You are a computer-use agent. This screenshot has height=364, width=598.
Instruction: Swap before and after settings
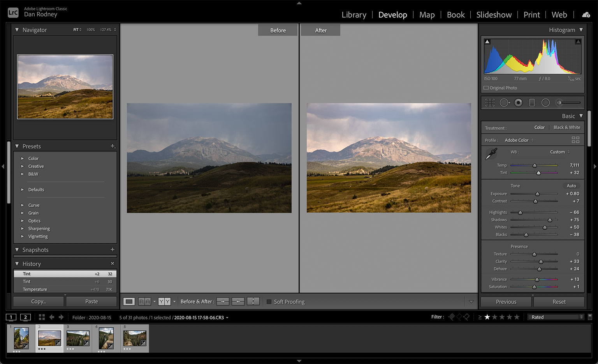[x=253, y=301]
